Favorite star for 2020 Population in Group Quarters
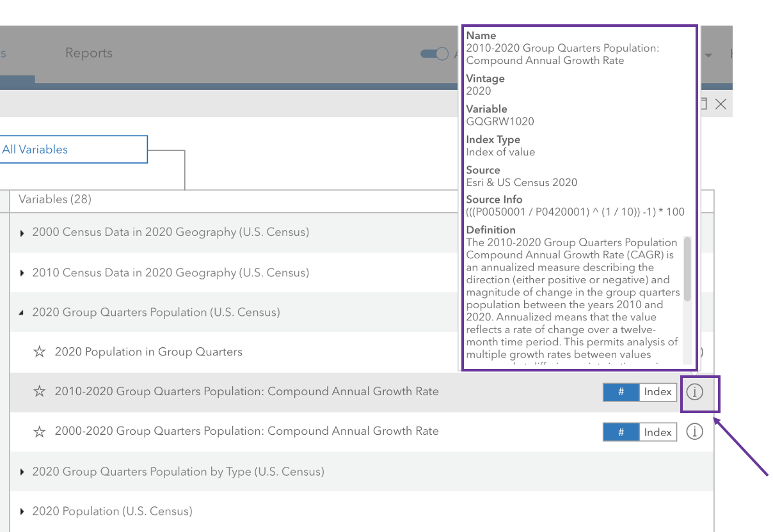The image size is (773, 532). (x=40, y=352)
